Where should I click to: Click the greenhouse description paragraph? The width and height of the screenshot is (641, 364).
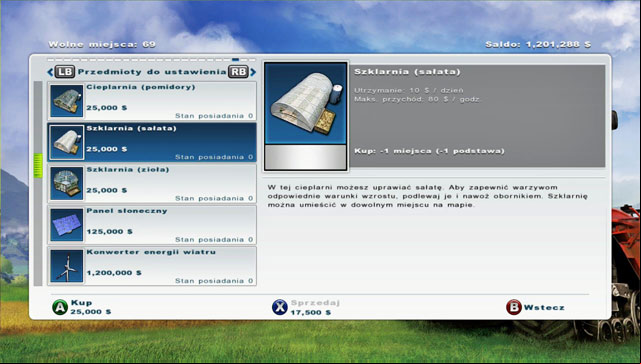click(x=428, y=196)
